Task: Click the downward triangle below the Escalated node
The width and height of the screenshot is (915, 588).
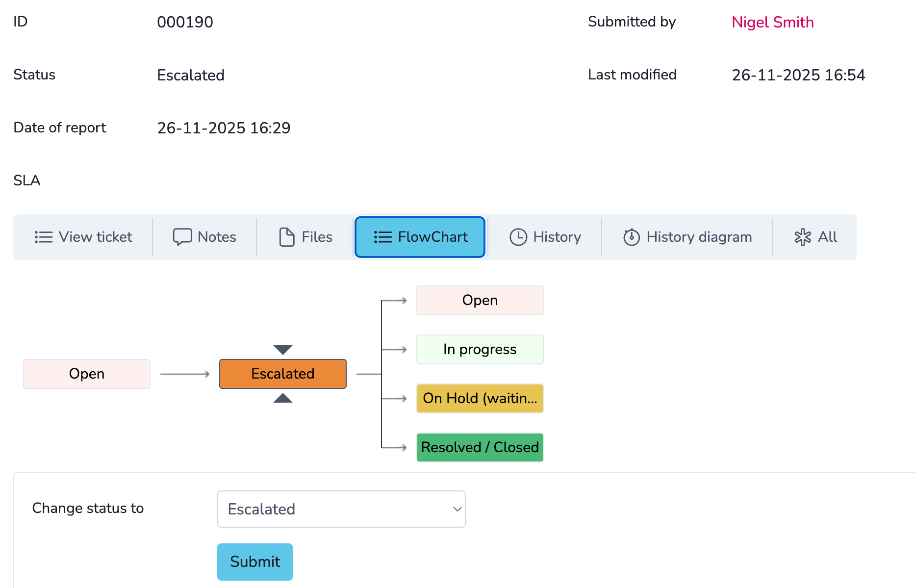Action: [282, 349]
